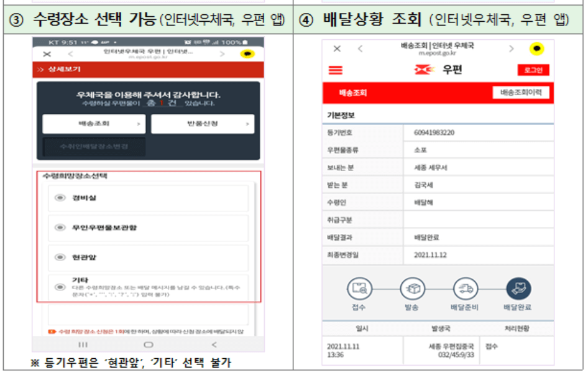Open 배송조회 button in dark panel
The image size is (588, 375).
(94, 124)
